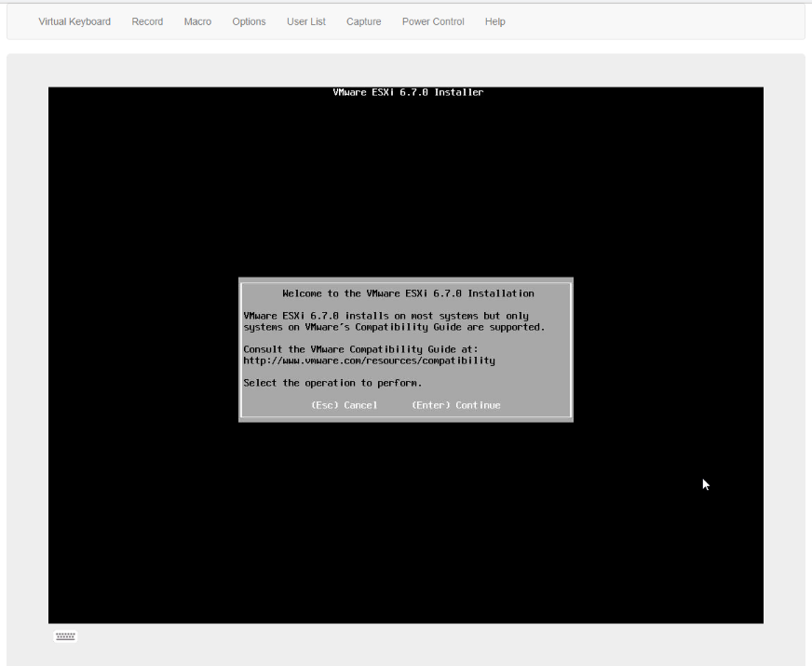Click the vmware.com compatibility URL text

[x=370, y=360]
